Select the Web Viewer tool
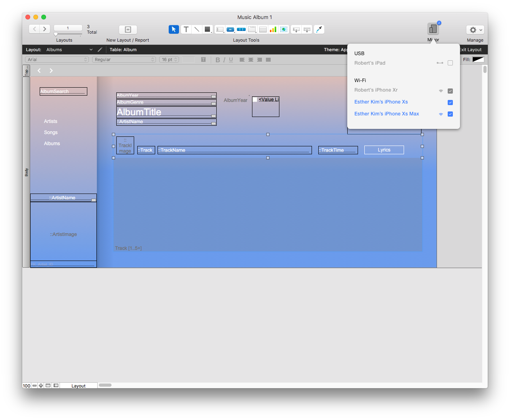The height and width of the screenshot is (420, 510). 283,29
